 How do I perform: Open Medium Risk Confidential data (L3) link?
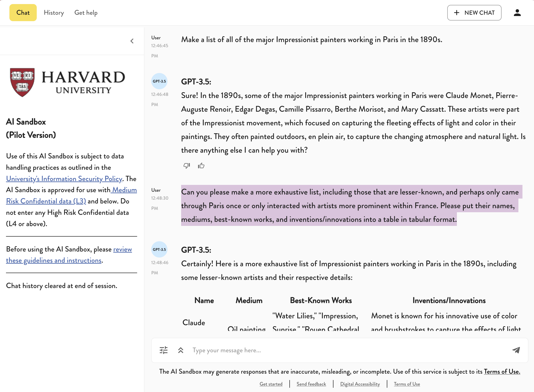pos(46,201)
